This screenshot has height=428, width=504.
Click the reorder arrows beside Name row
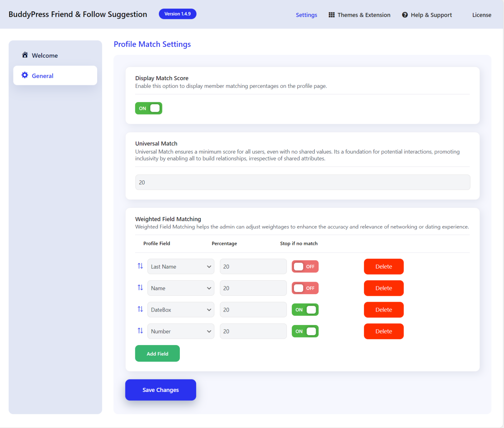[140, 288]
